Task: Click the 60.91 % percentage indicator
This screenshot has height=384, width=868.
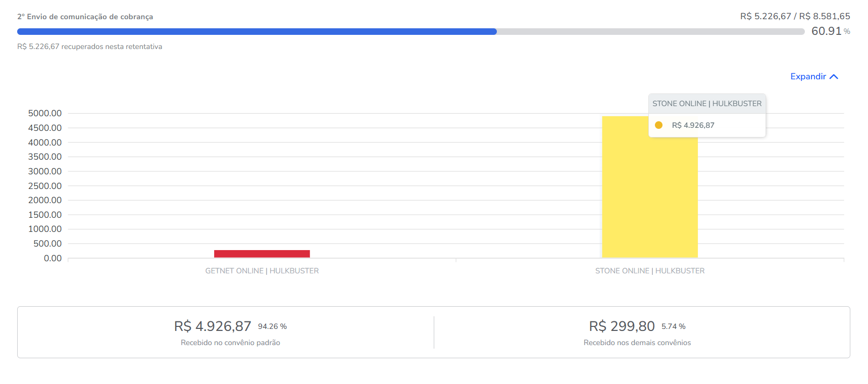Action: (x=830, y=31)
